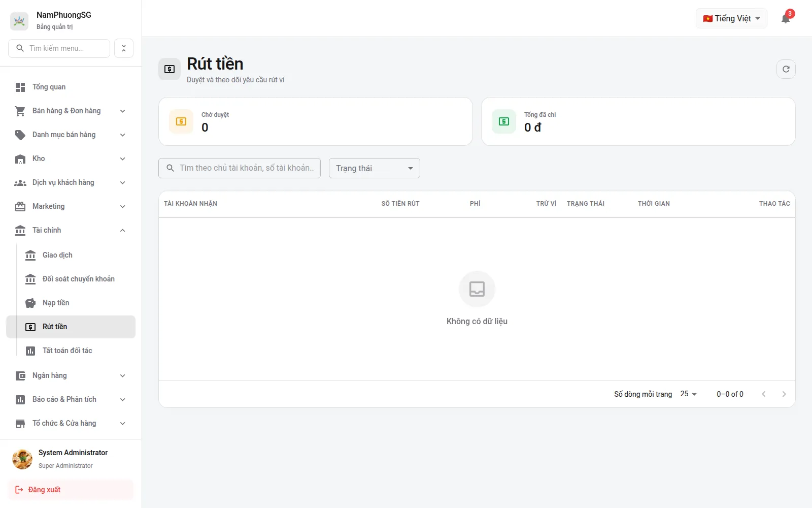Viewport: 812px width, 508px height.
Task: Click the warehouse icon next to Kho
Action: coord(20,159)
